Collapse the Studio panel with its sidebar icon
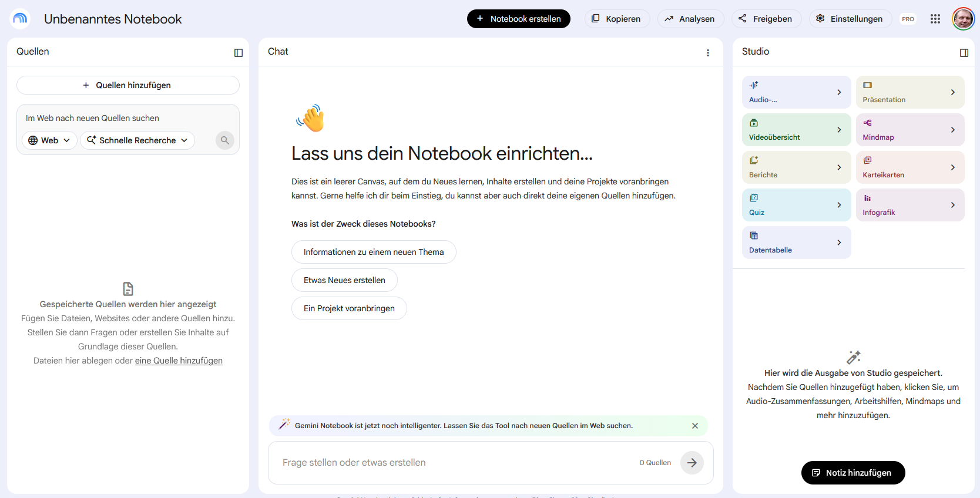Image resolution: width=980 pixels, height=498 pixels. [x=964, y=53]
